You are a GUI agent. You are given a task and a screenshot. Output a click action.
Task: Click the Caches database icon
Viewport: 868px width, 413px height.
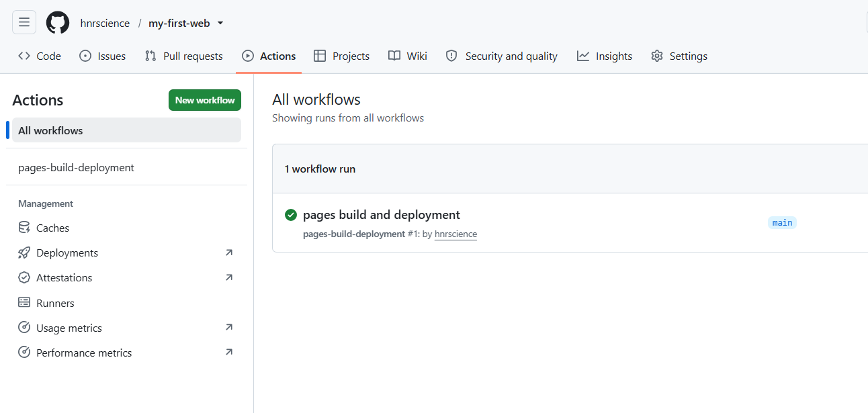pyautogui.click(x=24, y=228)
